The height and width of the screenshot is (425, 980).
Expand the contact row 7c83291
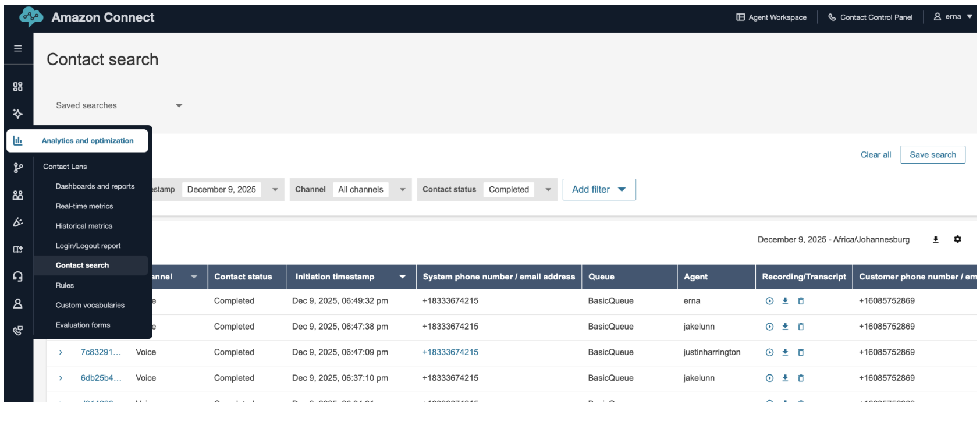[61, 352]
